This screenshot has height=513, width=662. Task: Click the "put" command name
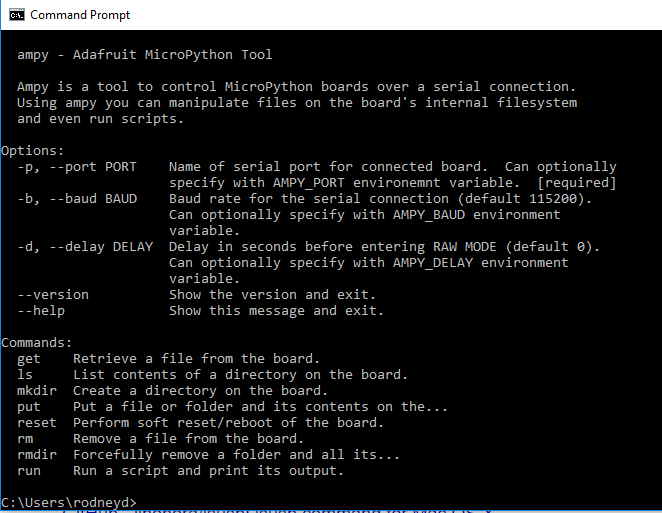tap(28, 406)
